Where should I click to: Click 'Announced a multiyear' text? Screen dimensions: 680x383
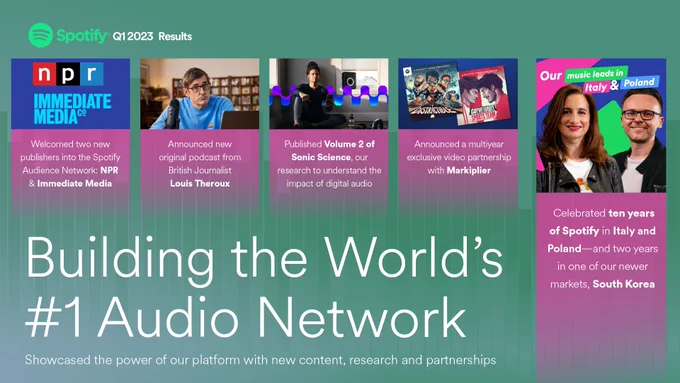pos(459,144)
